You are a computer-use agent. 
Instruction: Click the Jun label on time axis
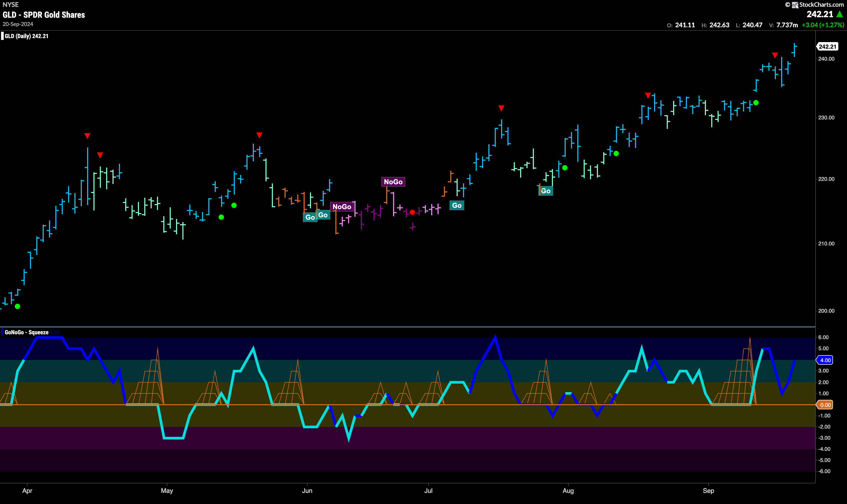click(x=307, y=491)
